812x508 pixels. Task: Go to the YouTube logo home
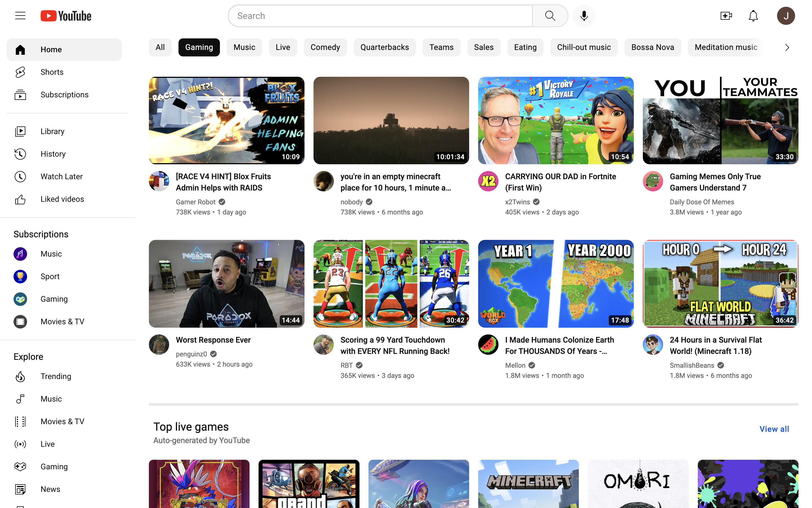click(x=66, y=16)
